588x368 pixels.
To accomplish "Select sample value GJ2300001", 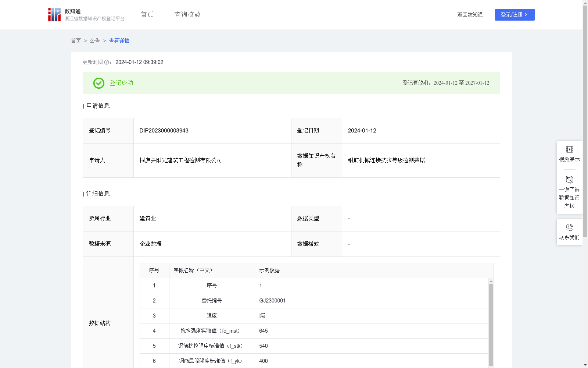I will click(272, 301).
